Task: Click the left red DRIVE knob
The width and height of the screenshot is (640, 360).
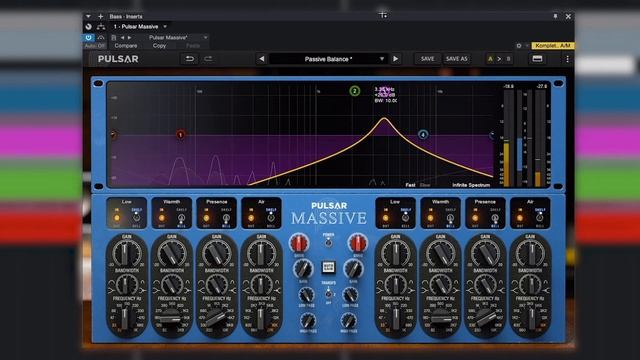Action: [299, 243]
